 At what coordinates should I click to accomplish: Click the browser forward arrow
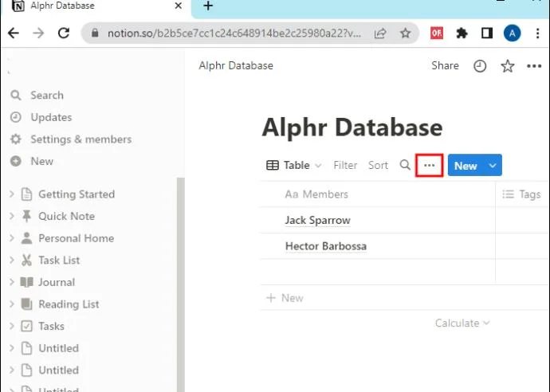point(38,33)
